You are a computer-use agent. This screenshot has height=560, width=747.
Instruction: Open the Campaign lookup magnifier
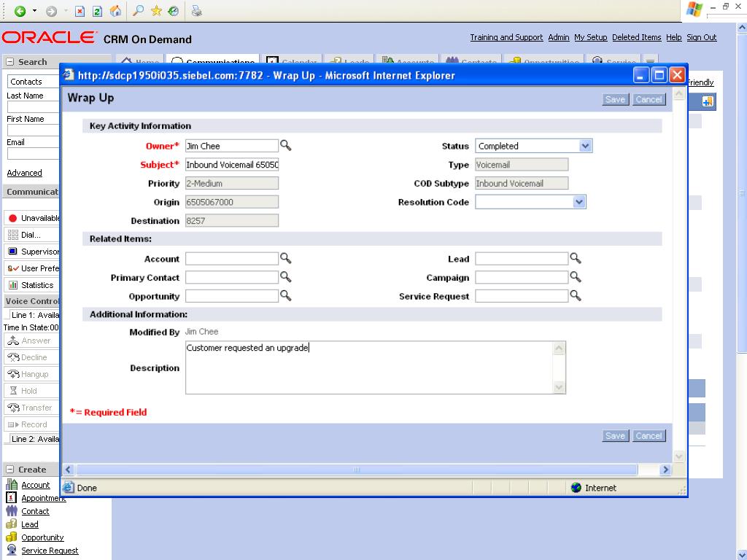coord(576,276)
